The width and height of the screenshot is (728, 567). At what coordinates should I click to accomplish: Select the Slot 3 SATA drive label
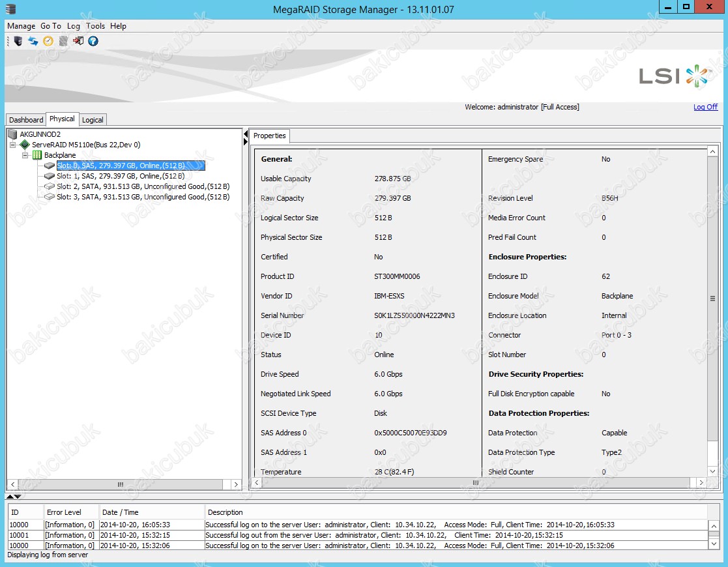pyautogui.click(x=143, y=197)
